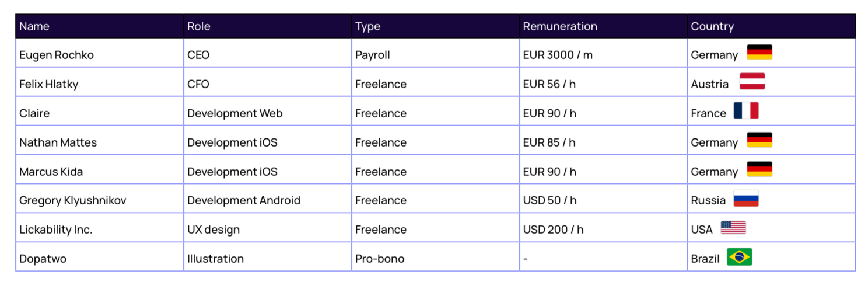
Task: Select the Eugen Rochko name cell
Action: tap(57, 55)
